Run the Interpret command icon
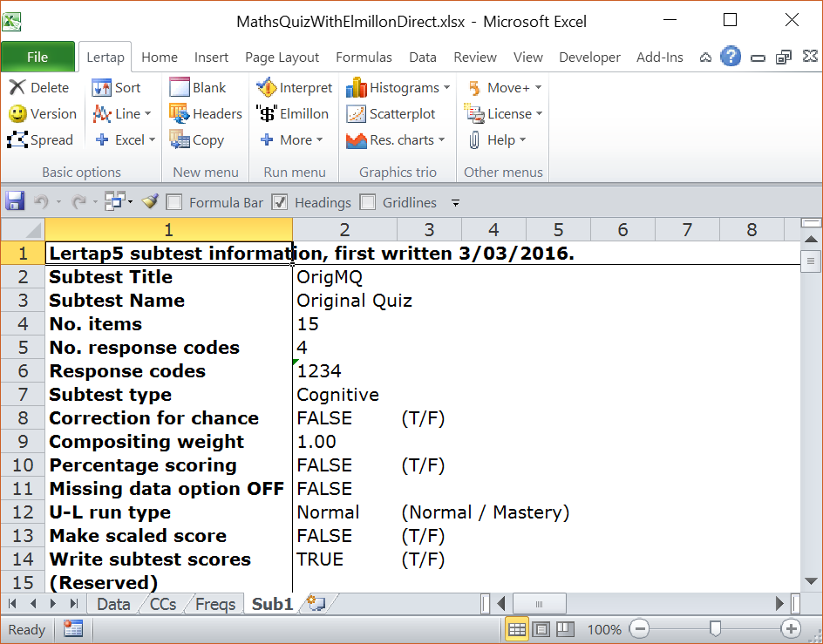823x644 pixels. (267, 87)
